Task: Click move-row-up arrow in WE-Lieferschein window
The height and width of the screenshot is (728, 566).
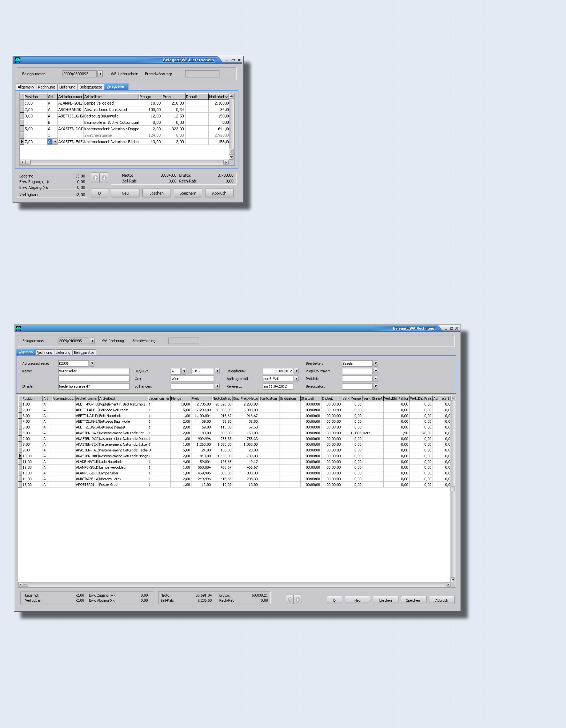Action: [95, 178]
